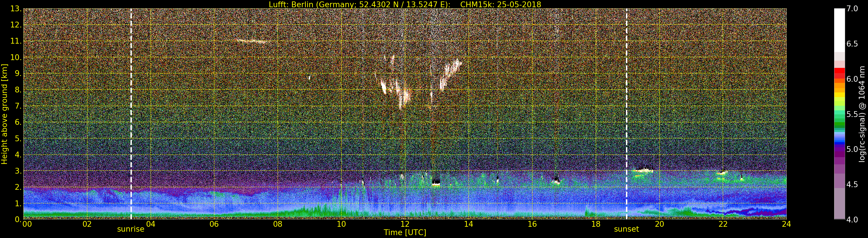Viewport: 868px width, 238px height.
Task: Click the plot title 'Lufft: Berlin (Germany...'
Action: coord(405,4)
